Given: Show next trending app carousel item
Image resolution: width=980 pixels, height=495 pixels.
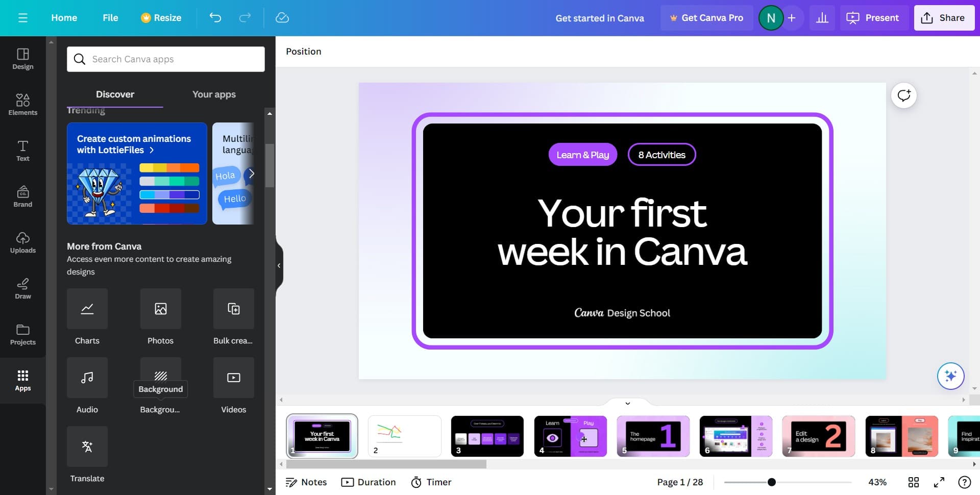Looking at the screenshot, I should point(251,174).
